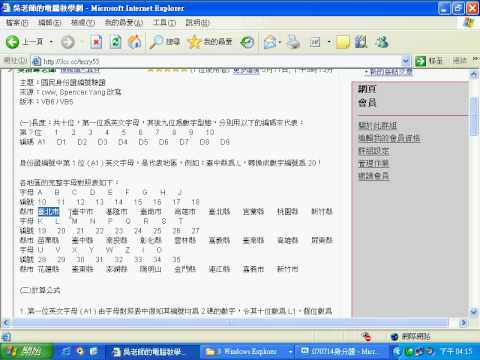
Task: Click the 臺中市 city name
Action: pyautogui.click(x=83, y=212)
